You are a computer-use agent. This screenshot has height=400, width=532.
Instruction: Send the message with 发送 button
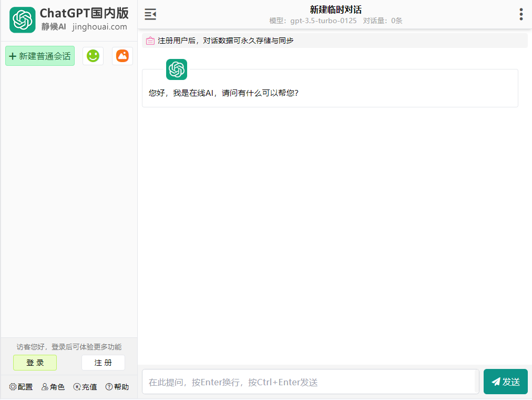click(x=506, y=382)
